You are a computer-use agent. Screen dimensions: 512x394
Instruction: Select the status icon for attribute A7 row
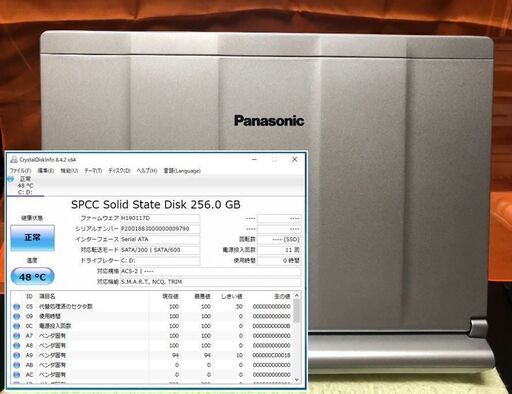pyautogui.click(x=16, y=336)
